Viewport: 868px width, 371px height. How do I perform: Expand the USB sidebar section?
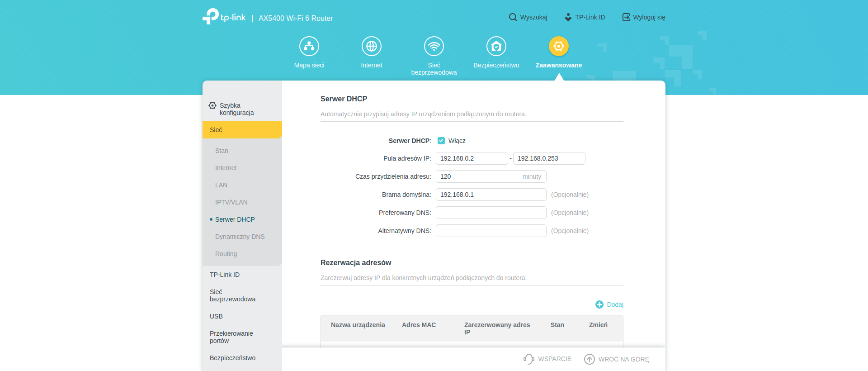click(216, 316)
